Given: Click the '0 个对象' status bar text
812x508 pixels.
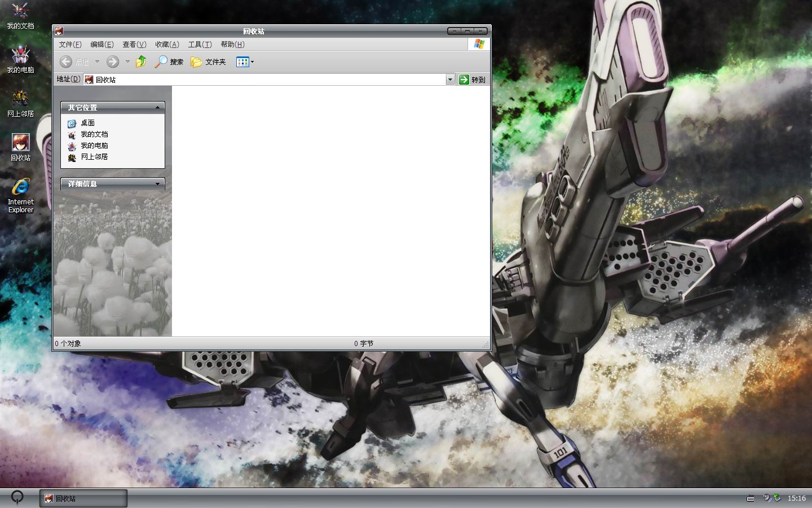Looking at the screenshot, I should (x=68, y=343).
